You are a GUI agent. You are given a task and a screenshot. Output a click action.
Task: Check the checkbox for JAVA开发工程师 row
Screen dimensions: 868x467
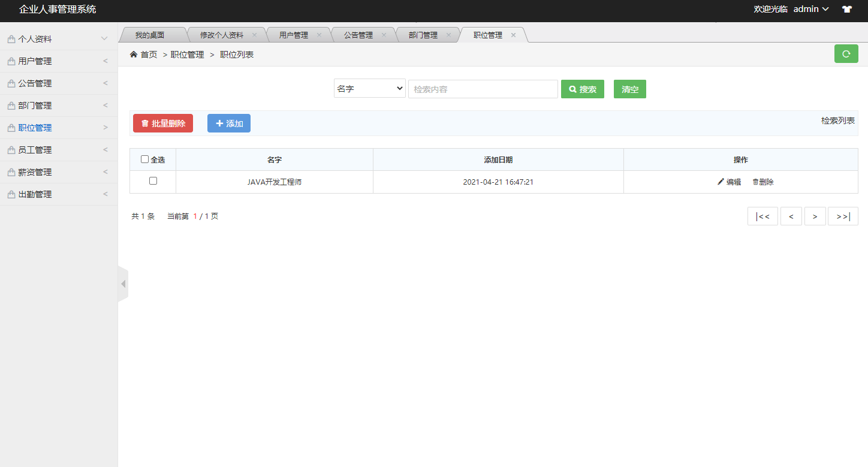[153, 180]
